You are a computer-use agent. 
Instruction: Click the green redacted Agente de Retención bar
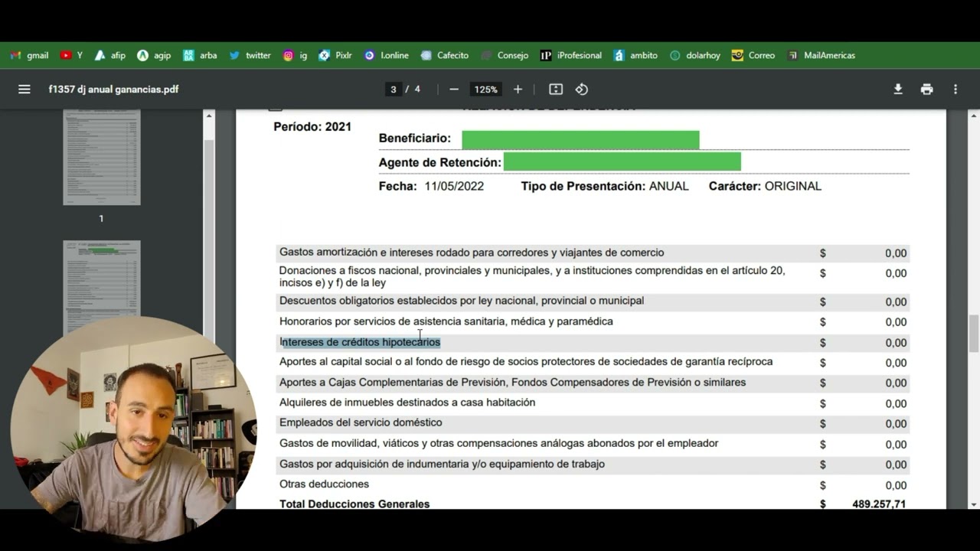(x=622, y=161)
